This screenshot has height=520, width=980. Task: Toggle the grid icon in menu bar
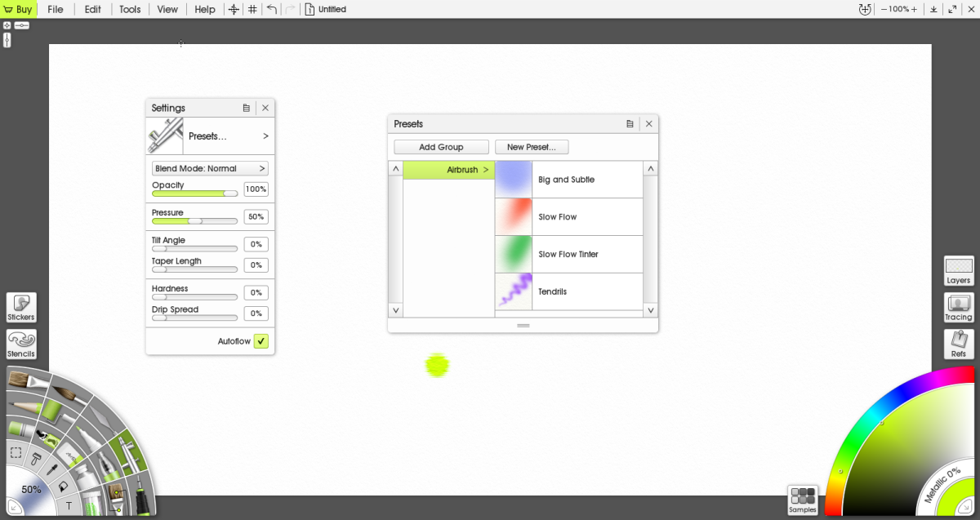253,9
